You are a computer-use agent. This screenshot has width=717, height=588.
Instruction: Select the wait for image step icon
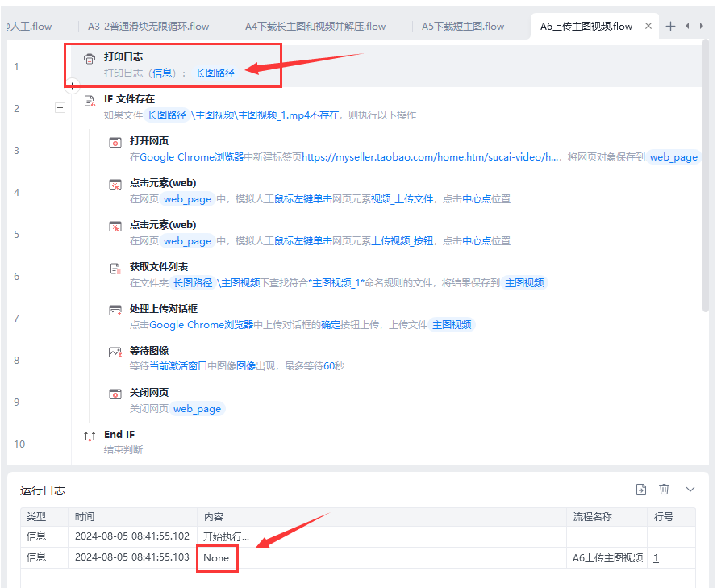115,352
